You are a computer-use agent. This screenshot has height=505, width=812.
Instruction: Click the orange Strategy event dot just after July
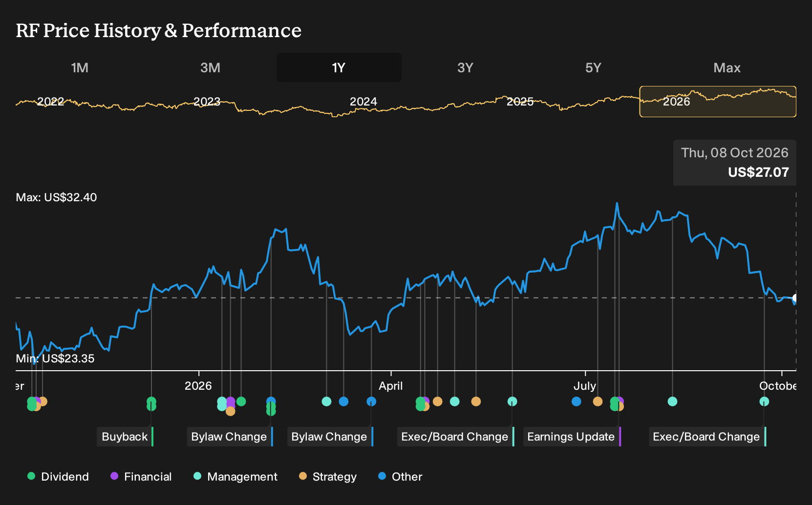pyautogui.click(x=598, y=401)
